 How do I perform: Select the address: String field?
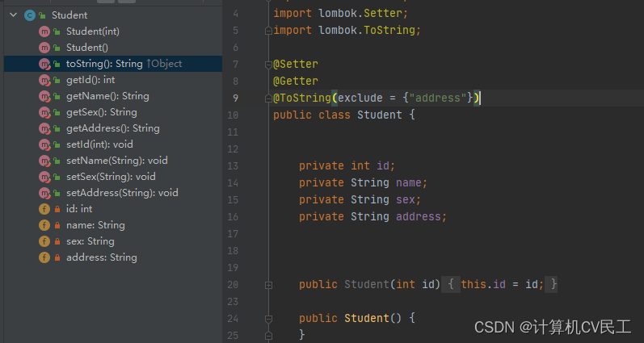(113, 257)
